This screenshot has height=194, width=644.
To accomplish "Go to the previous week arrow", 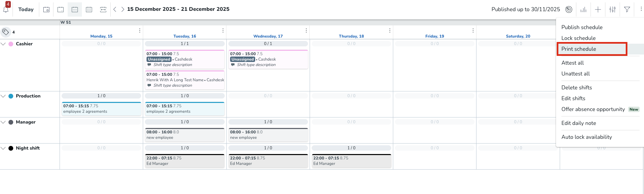I will click(115, 9).
